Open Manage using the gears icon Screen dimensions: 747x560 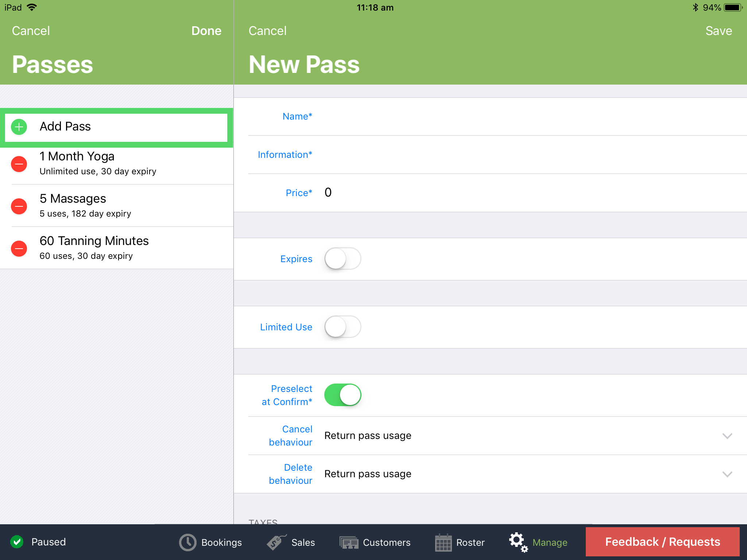(x=518, y=542)
